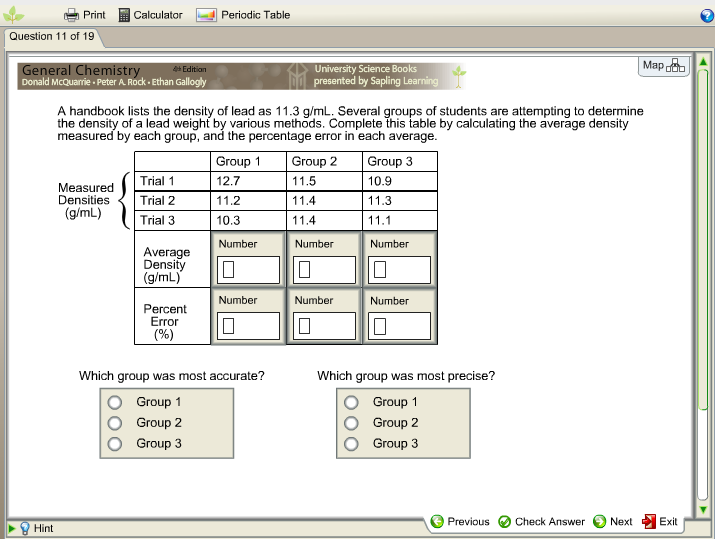715x539 pixels.
Task: Select Group 1 as most precise
Action: point(351,402)
